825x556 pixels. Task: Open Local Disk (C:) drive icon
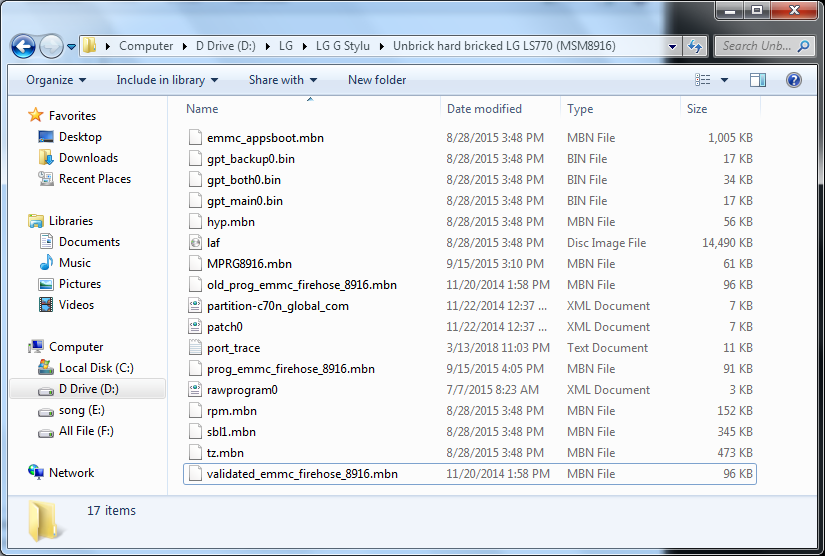click(46, 368)
